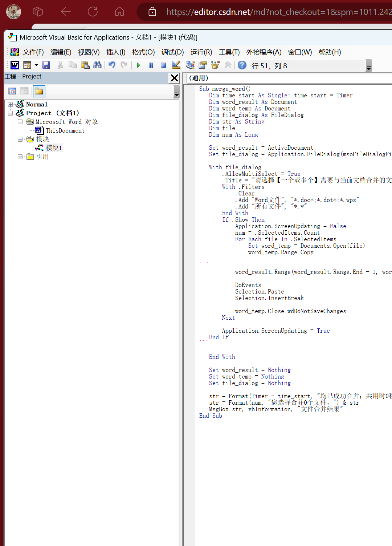
Task: Select 模块1 module in the tree
Action: (54, 148)
